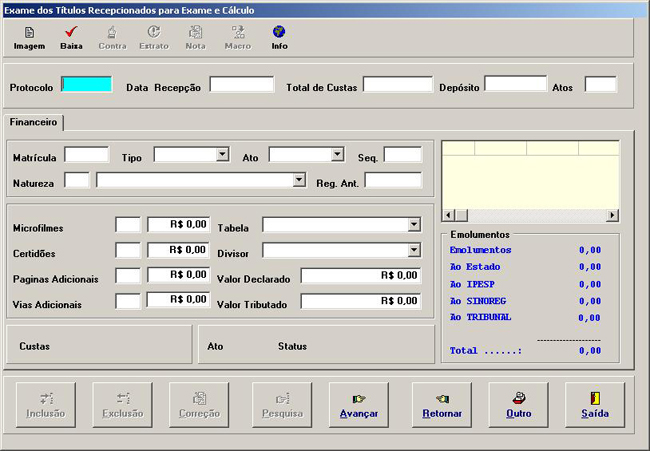
Task: Click the grid's left scroll arrow
Action: tap(448, 215)
